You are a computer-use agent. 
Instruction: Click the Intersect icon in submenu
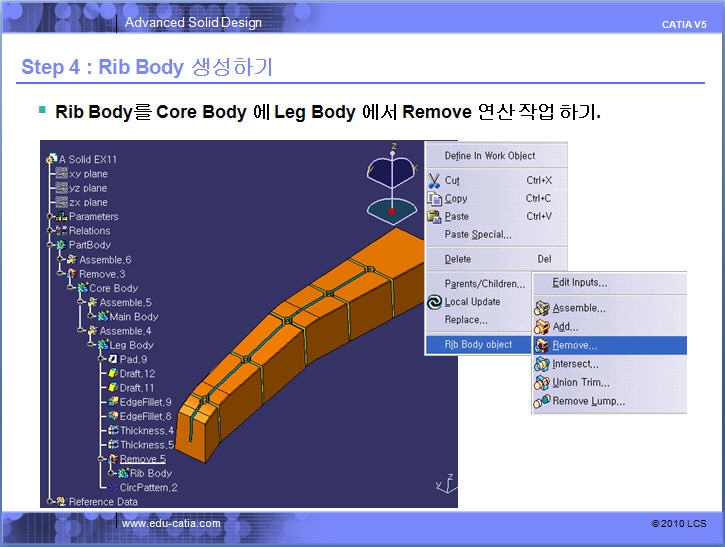tap(542, 364)
